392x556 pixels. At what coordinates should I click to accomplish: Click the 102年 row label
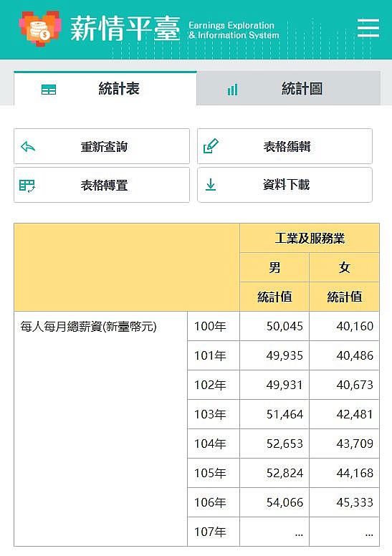214,385
